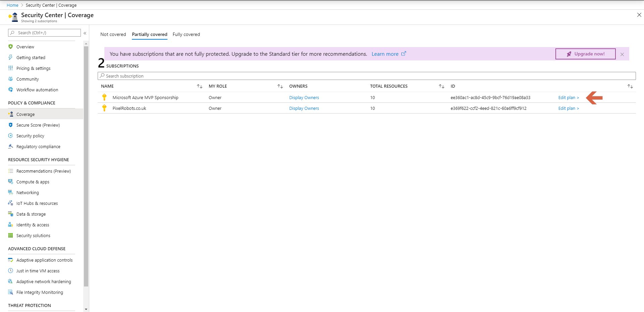The image size is (644, 312).
Task: Click the Search subscription field
Action: pyautogui.click(x=366, y=76)
